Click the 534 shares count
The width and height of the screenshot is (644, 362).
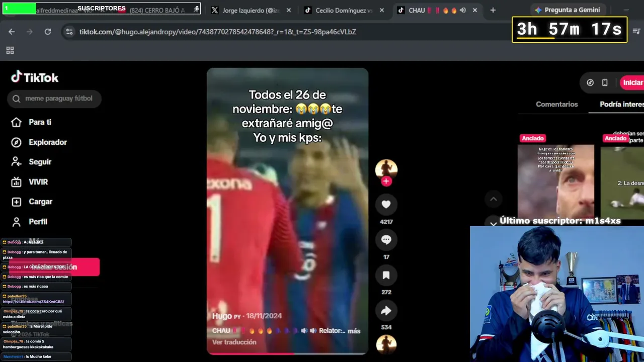(x=386, y=327)
